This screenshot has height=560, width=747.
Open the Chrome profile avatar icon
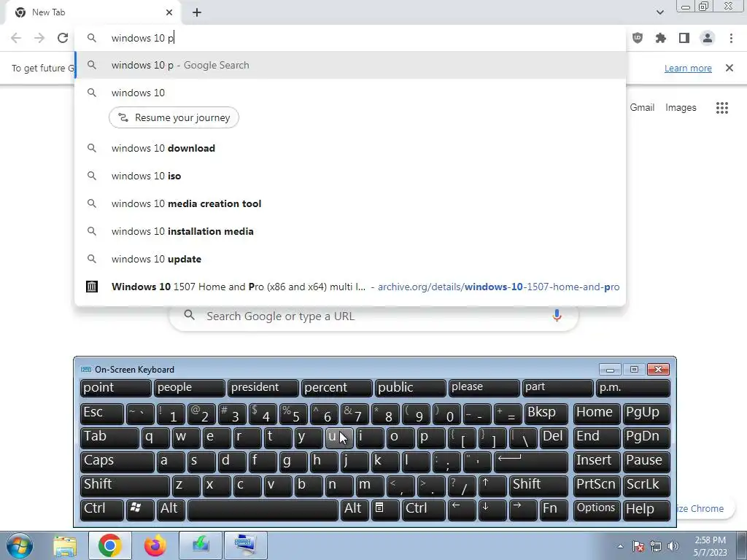[x=708, y=38]
